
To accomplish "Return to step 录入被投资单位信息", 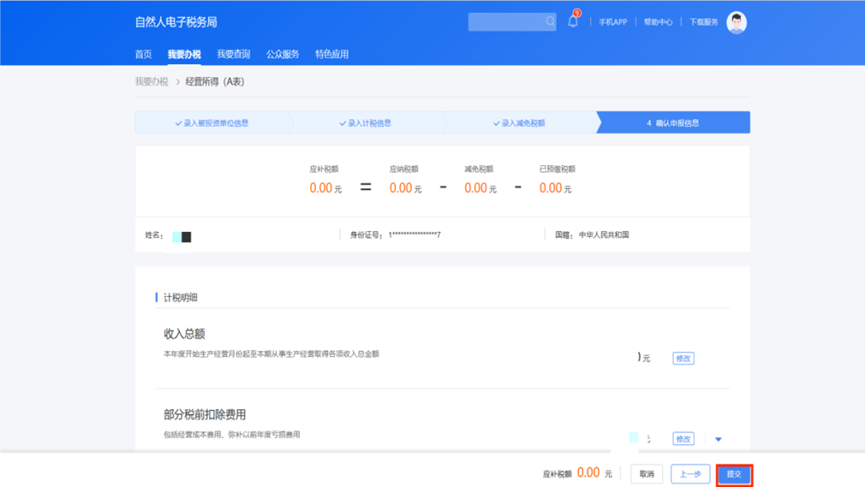I will point(211,123).
